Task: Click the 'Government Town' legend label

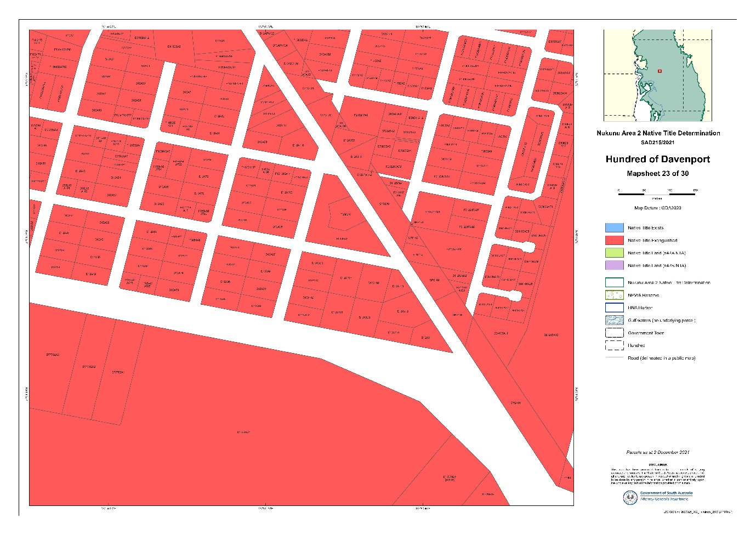Action: (x=646, y=333)
